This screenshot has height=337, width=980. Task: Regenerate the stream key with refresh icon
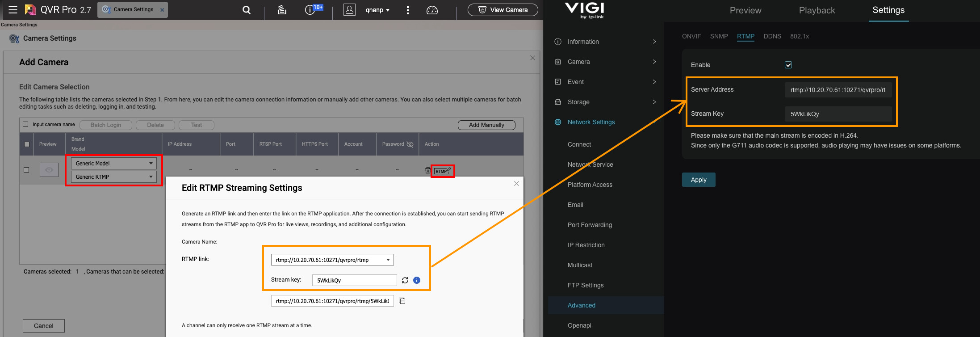pos(405,280)
